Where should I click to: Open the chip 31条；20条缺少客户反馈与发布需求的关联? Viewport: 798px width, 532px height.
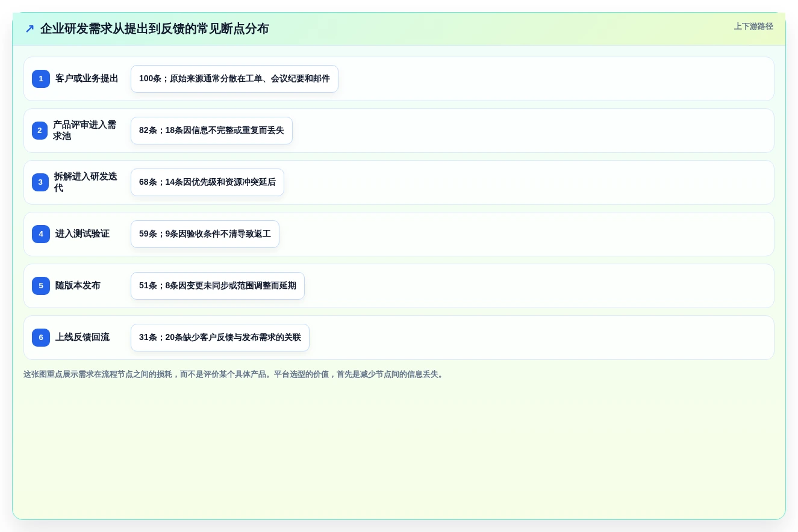(x=220, y=338)
